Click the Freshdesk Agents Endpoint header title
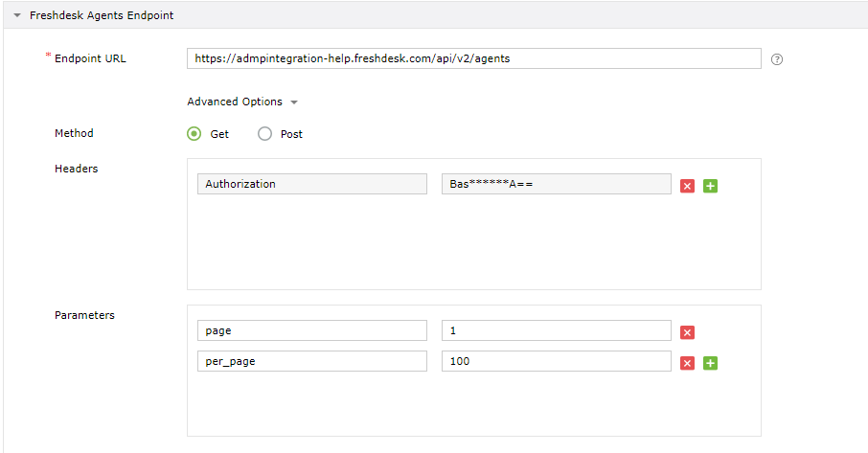Screen dimensions: 868x453 coord(102,16)
